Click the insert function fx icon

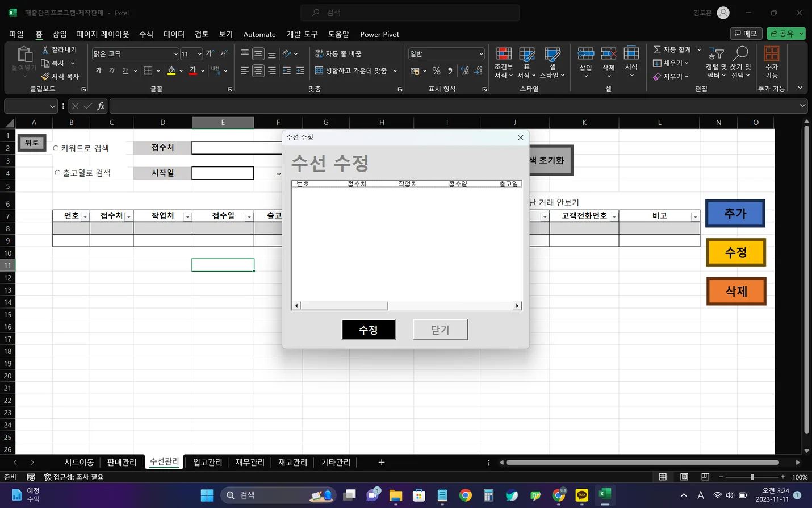[x=101, y=106]
